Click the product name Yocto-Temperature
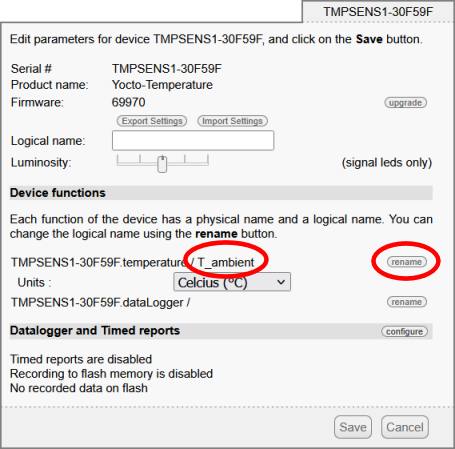 (162, 85)
